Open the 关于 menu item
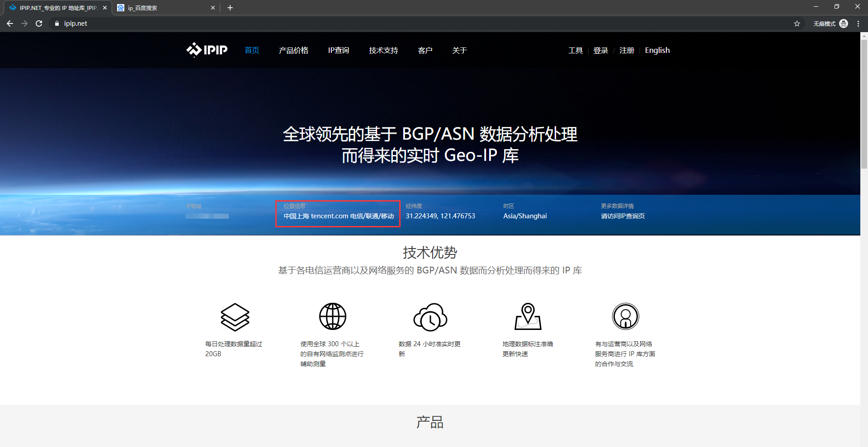 [459, 50]
